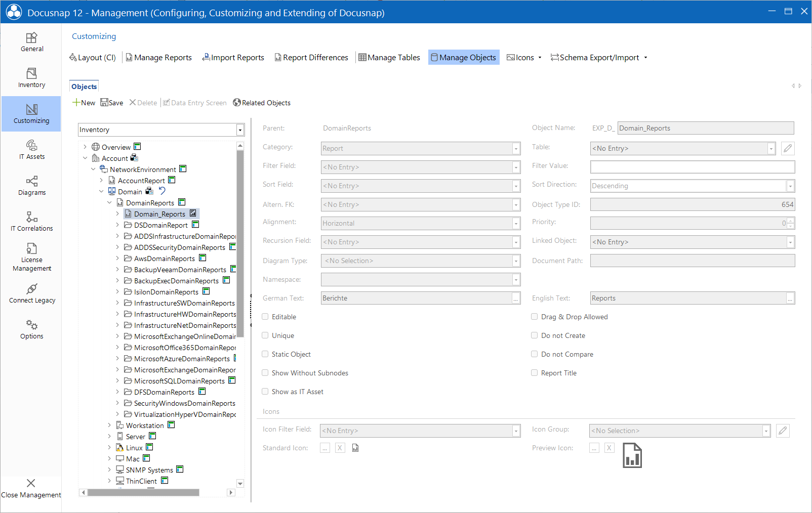Image resolution: width=812 pixels, height=513 pixels.
Task: Browse for a Preview Icon via ellipsis
Action: [594, 448]
